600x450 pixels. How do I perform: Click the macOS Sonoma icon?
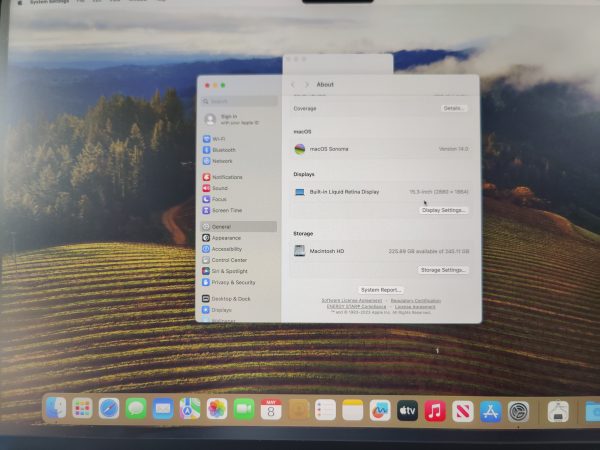[300, 149]
